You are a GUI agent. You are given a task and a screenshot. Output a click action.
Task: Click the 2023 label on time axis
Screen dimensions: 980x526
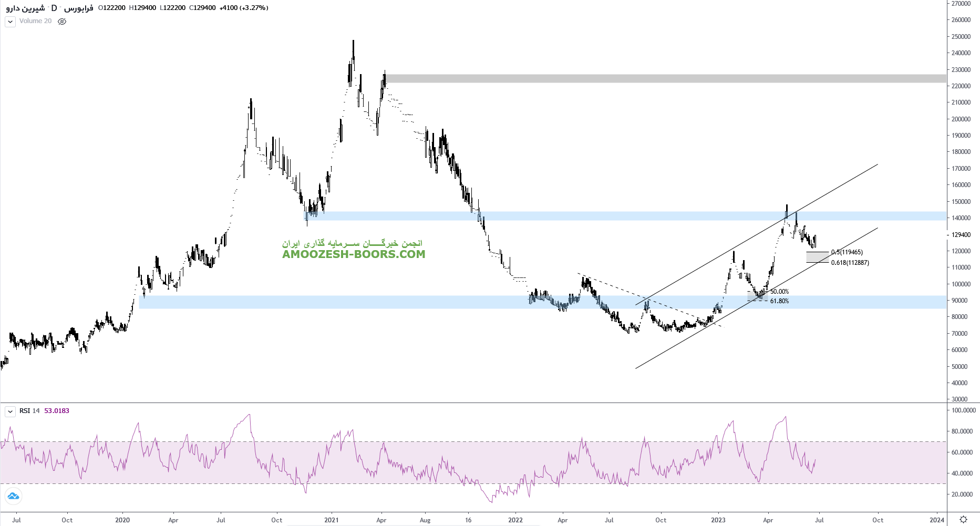[718, 520]
